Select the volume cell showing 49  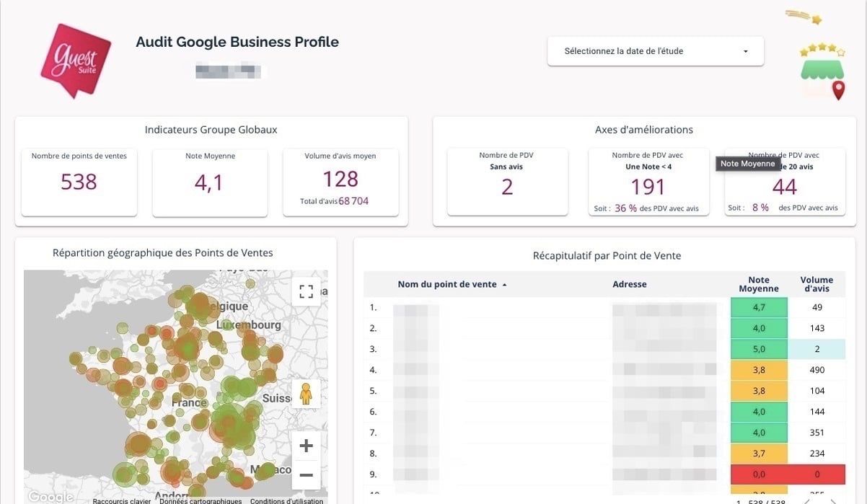pyautogui.click(x=817, y=307)
